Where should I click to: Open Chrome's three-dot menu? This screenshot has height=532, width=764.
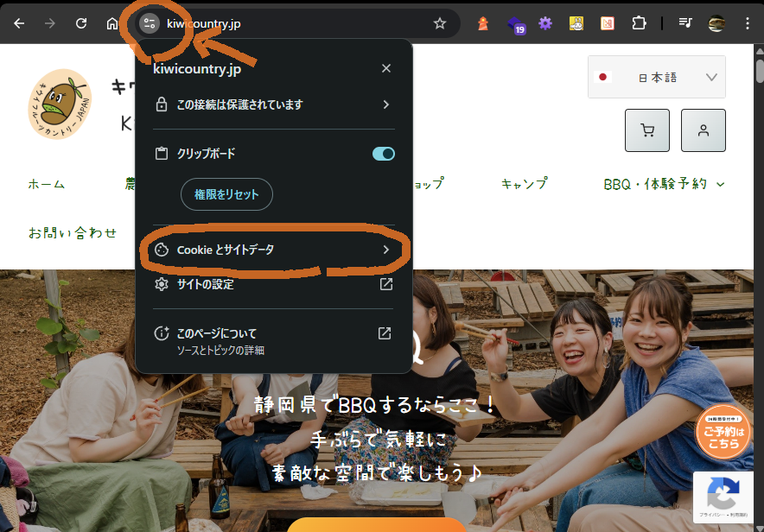747,23
